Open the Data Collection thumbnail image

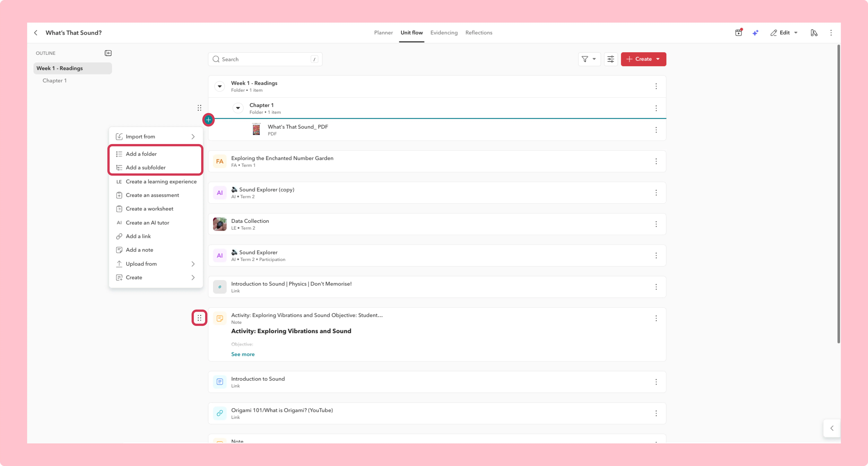click(220, 224)
